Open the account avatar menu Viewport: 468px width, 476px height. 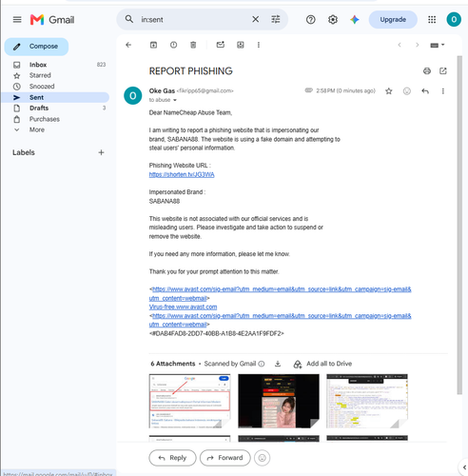click(x=454, y=20)
